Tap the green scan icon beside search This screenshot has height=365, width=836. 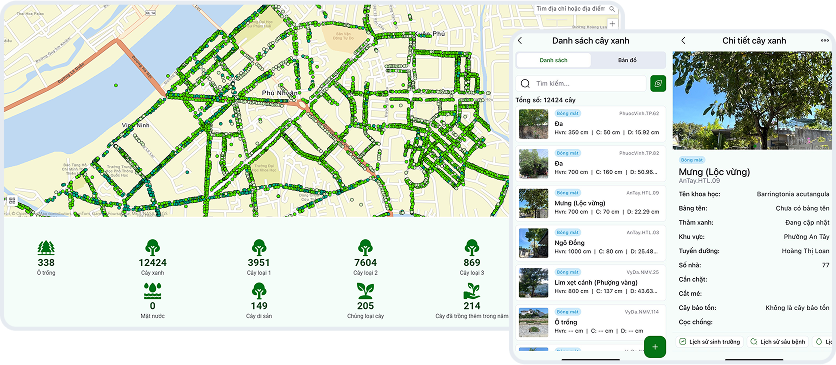point(658,84)
